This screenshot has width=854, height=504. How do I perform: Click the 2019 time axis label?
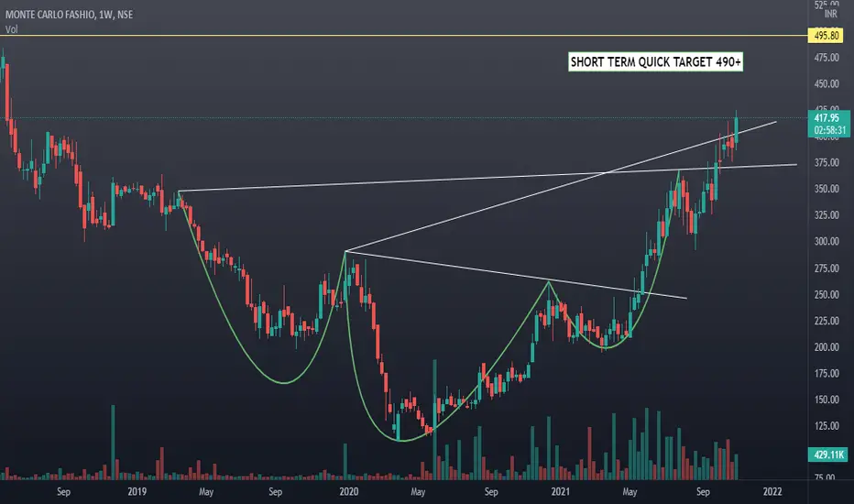(x=137, y=491)
